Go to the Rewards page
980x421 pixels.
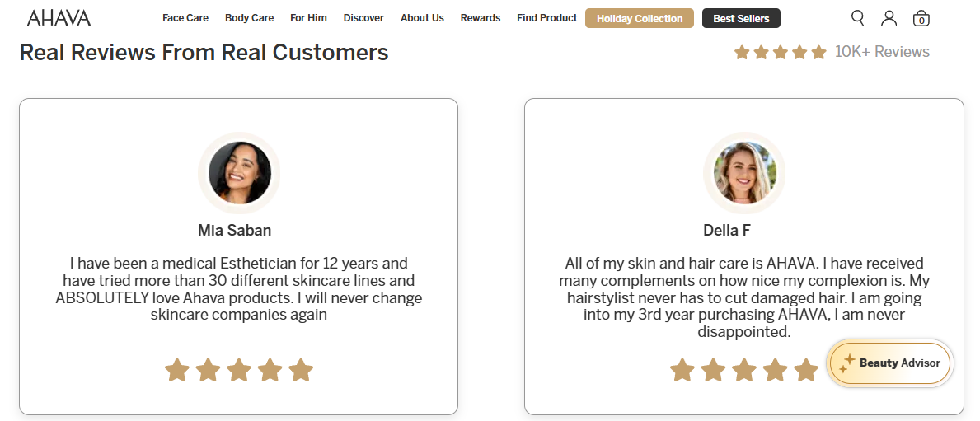click(481, 18)
